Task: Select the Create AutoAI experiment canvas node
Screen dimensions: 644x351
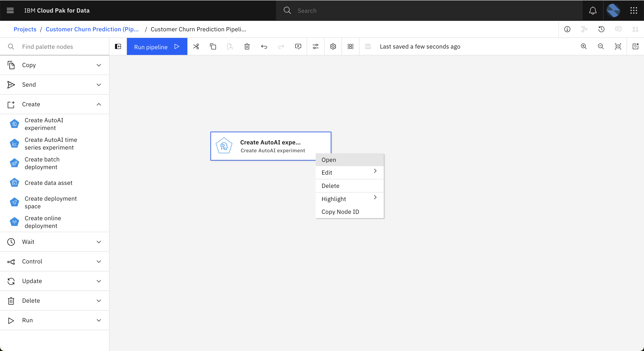Action: click(271, 146)
